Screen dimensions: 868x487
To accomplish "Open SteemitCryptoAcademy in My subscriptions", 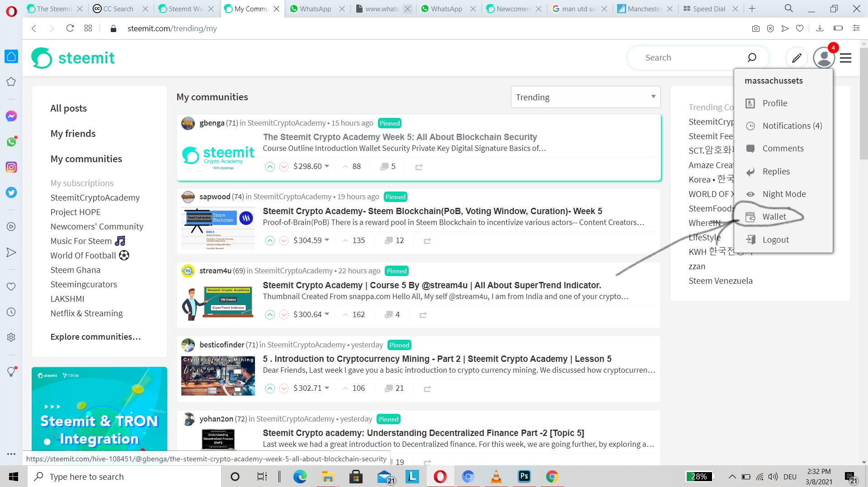I will coord(95,198).
